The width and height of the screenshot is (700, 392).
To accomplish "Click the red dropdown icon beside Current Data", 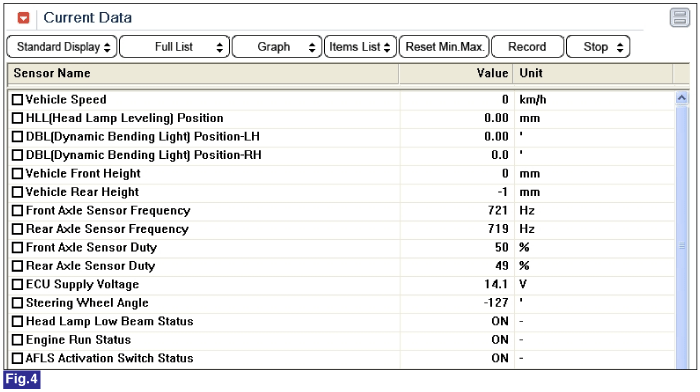I will (23, 18).
